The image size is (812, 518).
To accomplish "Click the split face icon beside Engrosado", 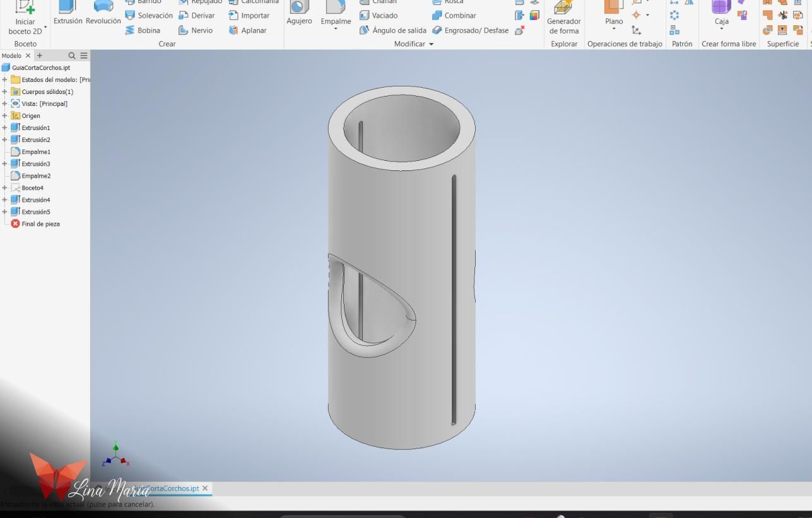I will click(519, 15).
